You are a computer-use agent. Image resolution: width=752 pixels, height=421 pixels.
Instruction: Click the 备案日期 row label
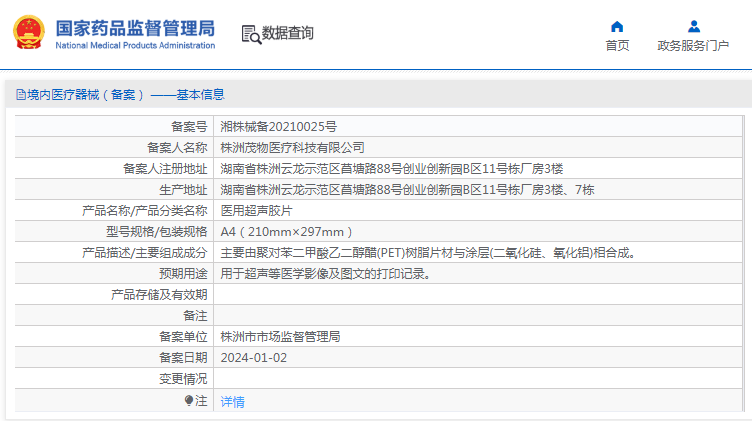(x=183, y=358)
